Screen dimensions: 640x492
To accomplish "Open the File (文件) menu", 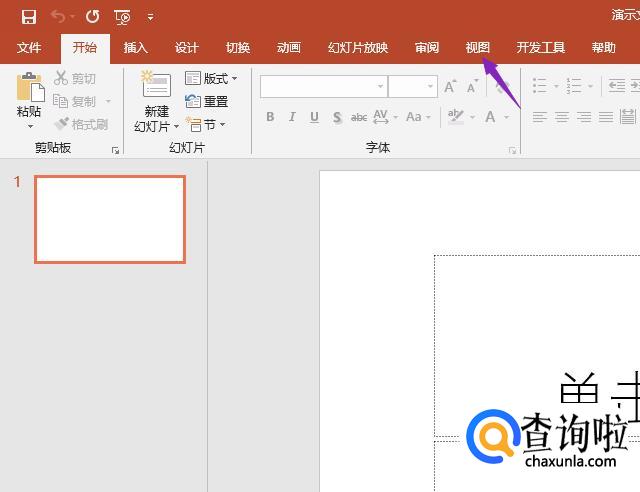I will pos(29,47).
